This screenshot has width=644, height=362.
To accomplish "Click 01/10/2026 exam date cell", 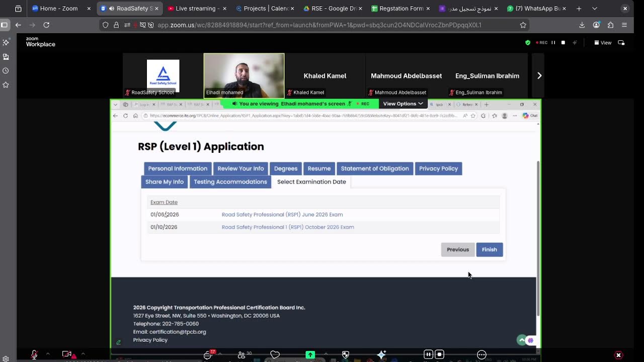I will pyautogui.click(x=164, y=227).
